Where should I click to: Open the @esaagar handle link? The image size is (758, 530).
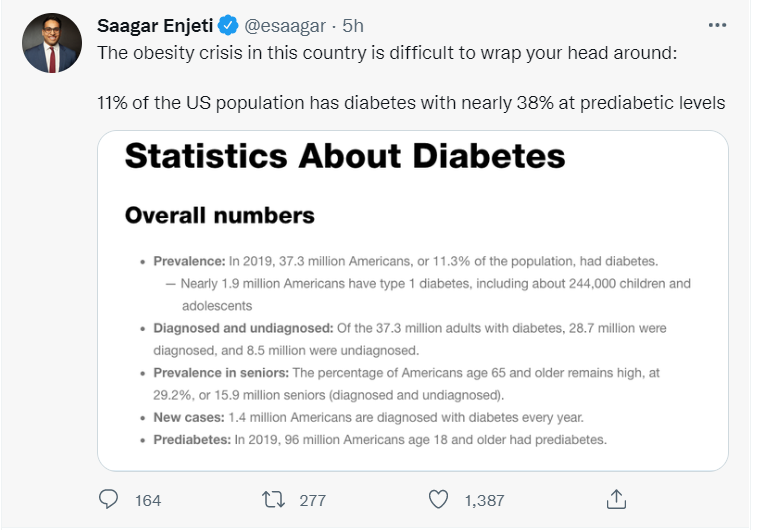tap(285, 26)
